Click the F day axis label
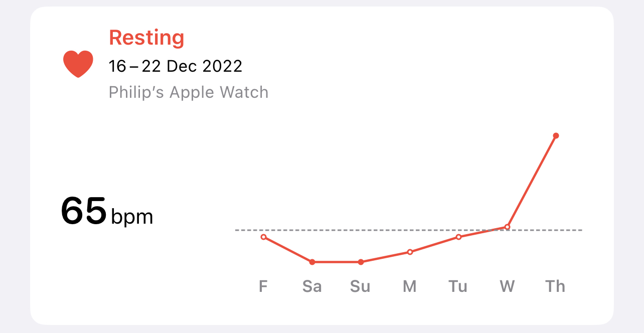The image size is (644, 333). 263,286
